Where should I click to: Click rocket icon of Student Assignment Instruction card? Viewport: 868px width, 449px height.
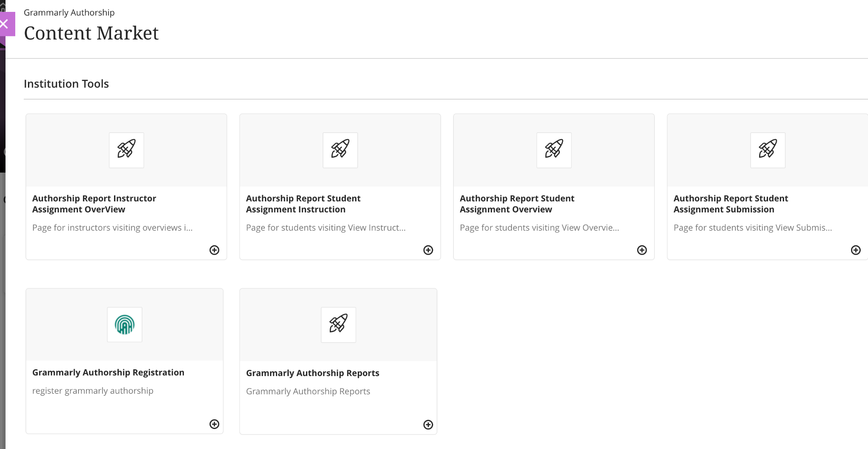(x=340, y=150)
